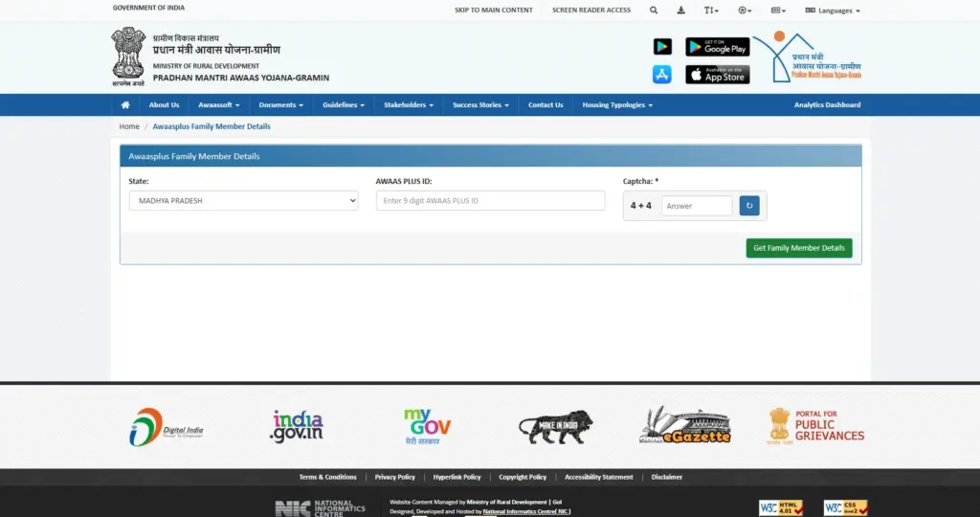980x517 pixels.
Task: Open the State dropdown showing Madhya Pradesh
Action: point(243,201)
